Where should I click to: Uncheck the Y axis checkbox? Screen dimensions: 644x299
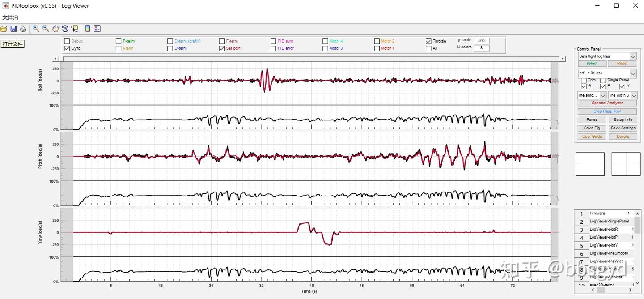point(623,86)
